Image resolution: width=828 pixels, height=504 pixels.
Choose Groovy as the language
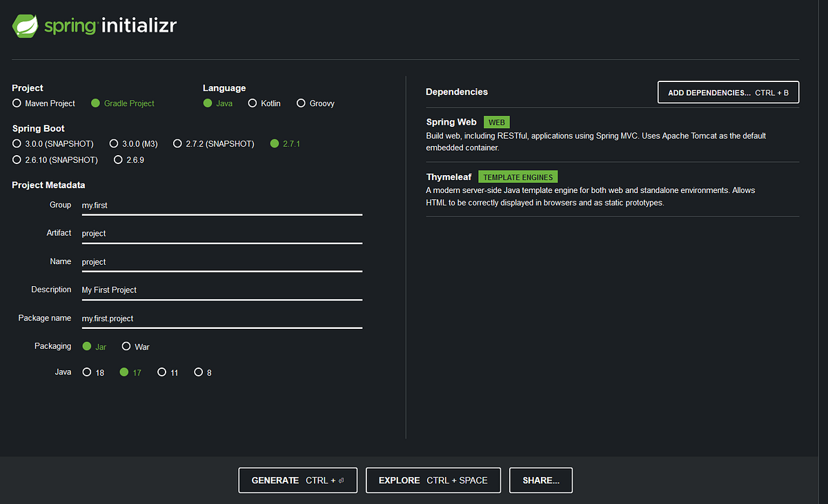(x=301, y=103)
